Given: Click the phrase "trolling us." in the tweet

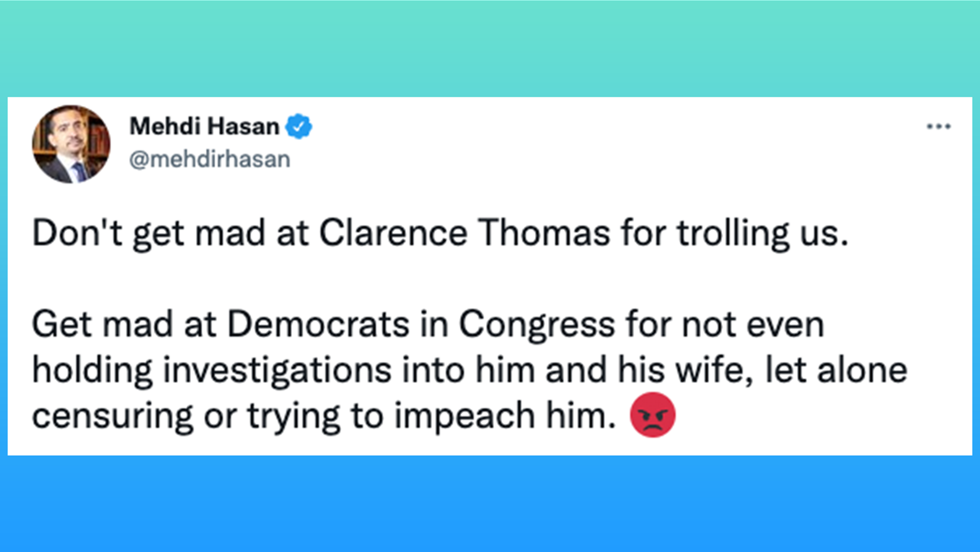Looking at the screenshot, I should [x=763, y=234].
